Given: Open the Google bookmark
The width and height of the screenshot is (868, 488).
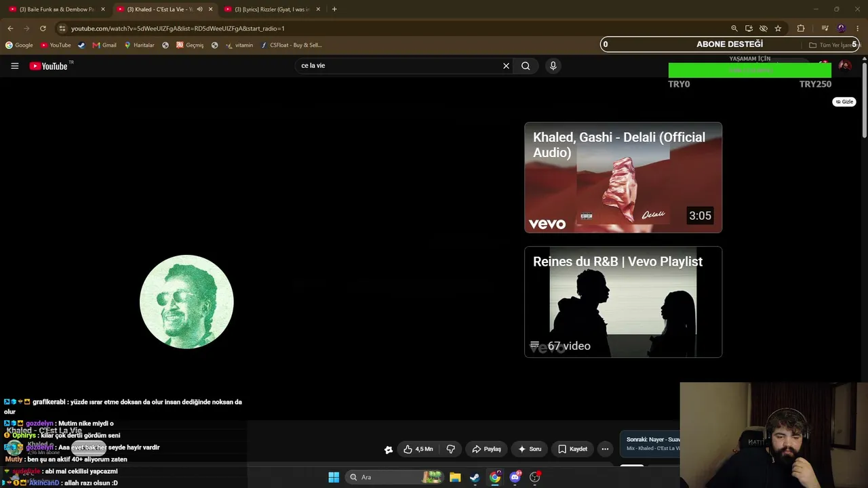Looking at the screenshot, I should (x=19, y=45).
